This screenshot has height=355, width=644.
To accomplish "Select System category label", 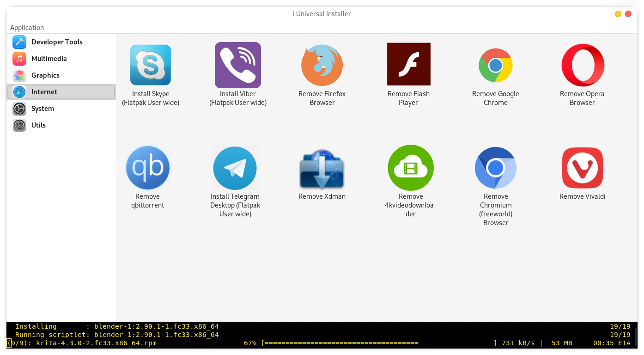I will coord(43,109).
